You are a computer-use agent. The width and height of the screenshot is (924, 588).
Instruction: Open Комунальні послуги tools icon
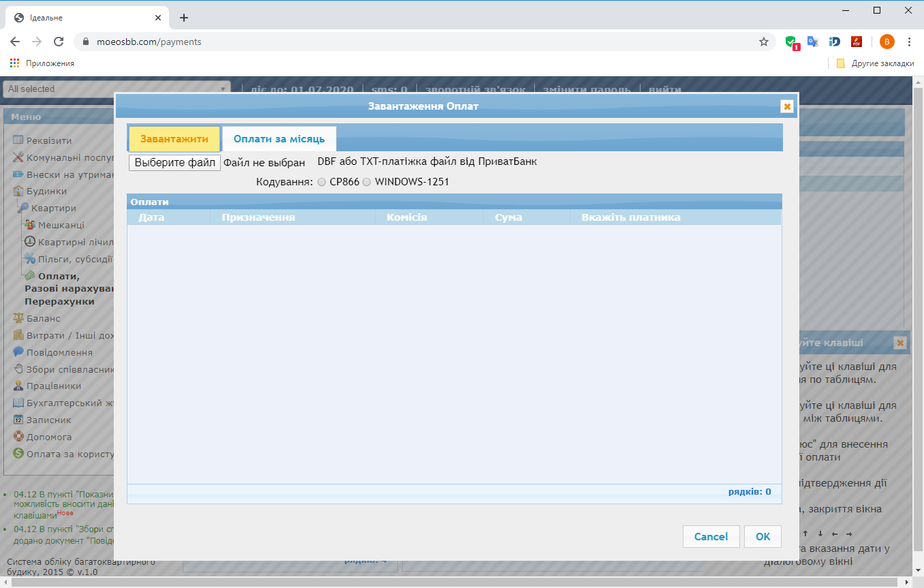(x=18, y=157)
